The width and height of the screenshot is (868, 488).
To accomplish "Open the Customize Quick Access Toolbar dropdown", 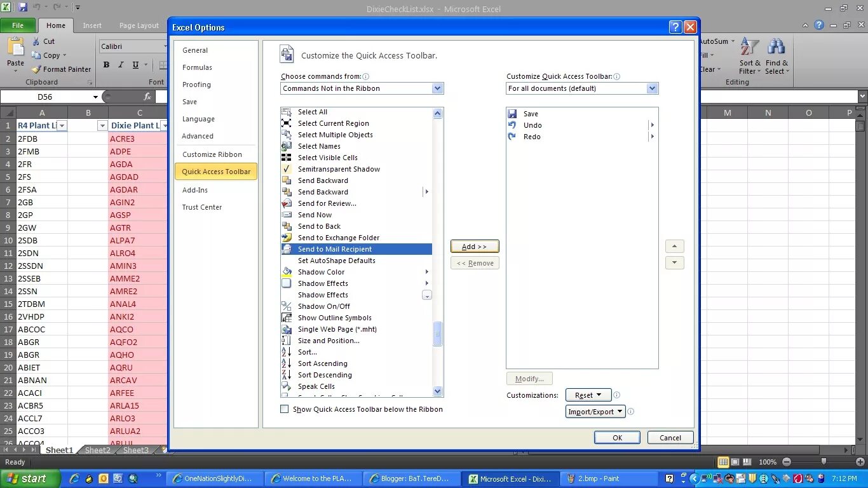I will click(652, 88).
